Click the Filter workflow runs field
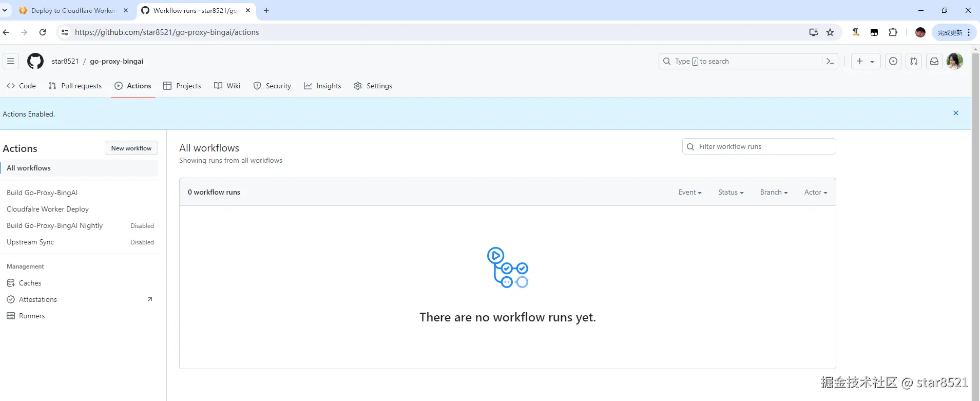Image resolution: width=980 pixels, height=401 pixels. click(759, 146)
